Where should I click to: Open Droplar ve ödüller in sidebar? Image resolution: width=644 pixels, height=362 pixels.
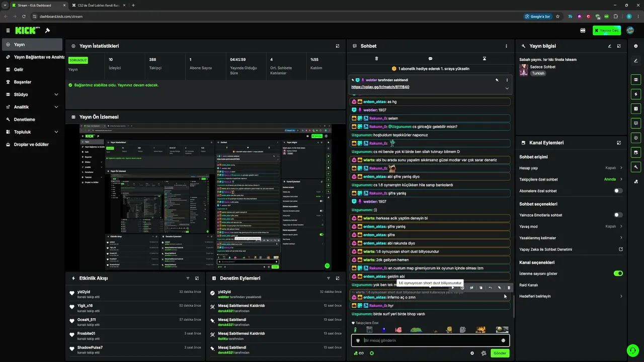pos(33,145)
